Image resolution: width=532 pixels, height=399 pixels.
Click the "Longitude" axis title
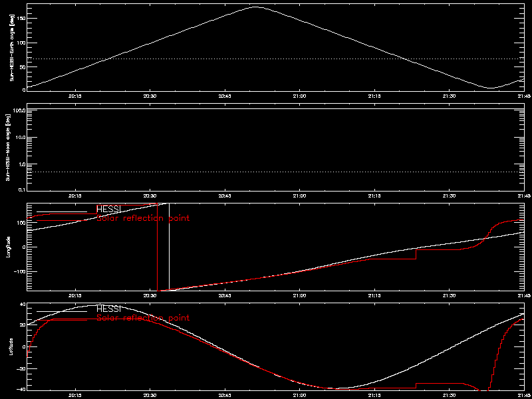click(x=9, y=247)
